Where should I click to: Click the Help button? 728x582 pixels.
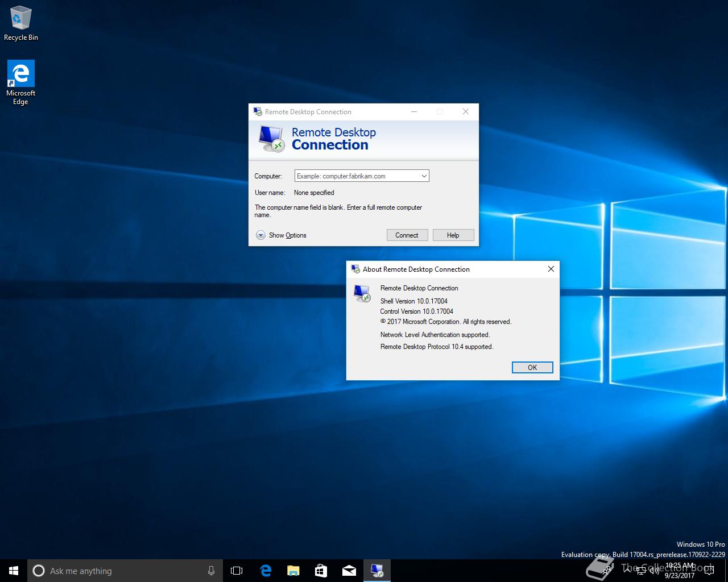(x=453, y=235)
